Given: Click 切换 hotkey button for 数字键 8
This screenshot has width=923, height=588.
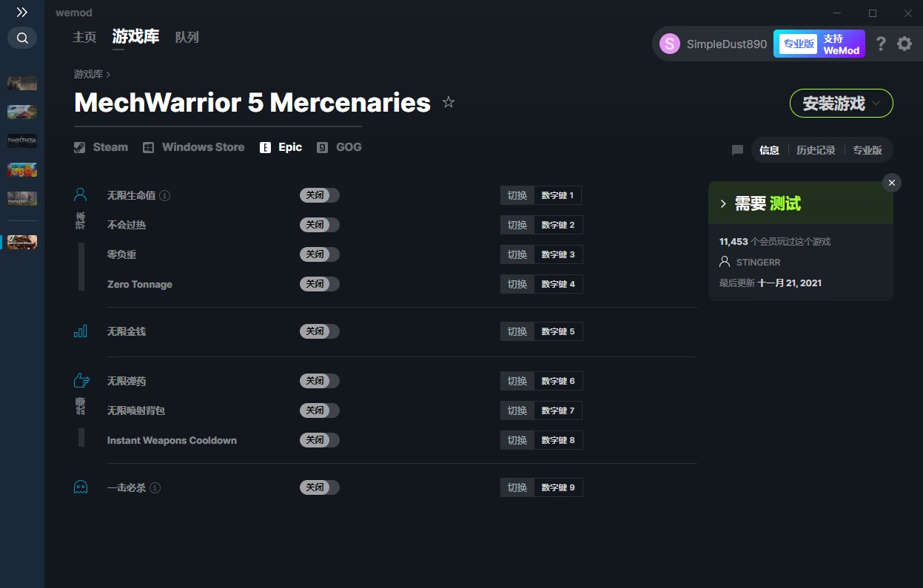Looking at the screenshot, I should pos(517,440).
